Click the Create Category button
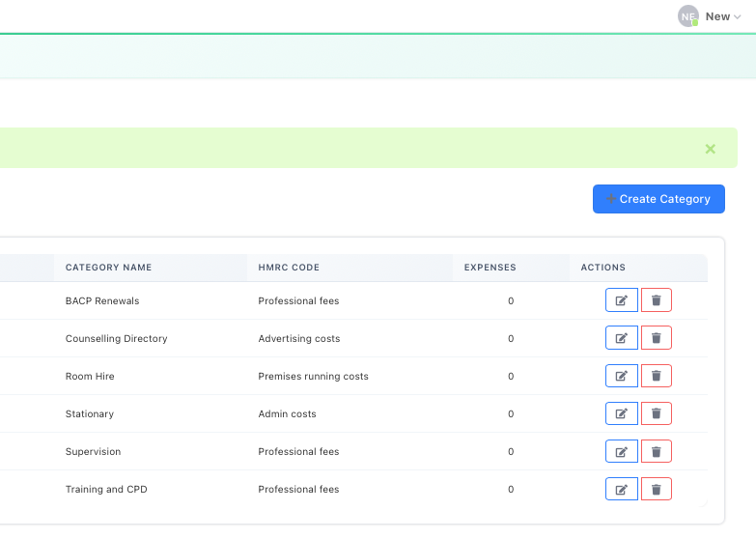 (658, 199)
